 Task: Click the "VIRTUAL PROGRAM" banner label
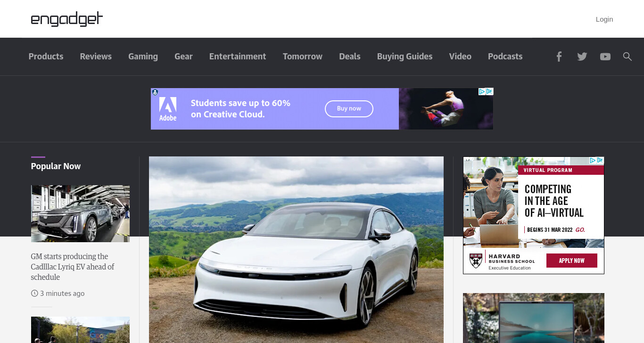[x=548, y=170]
